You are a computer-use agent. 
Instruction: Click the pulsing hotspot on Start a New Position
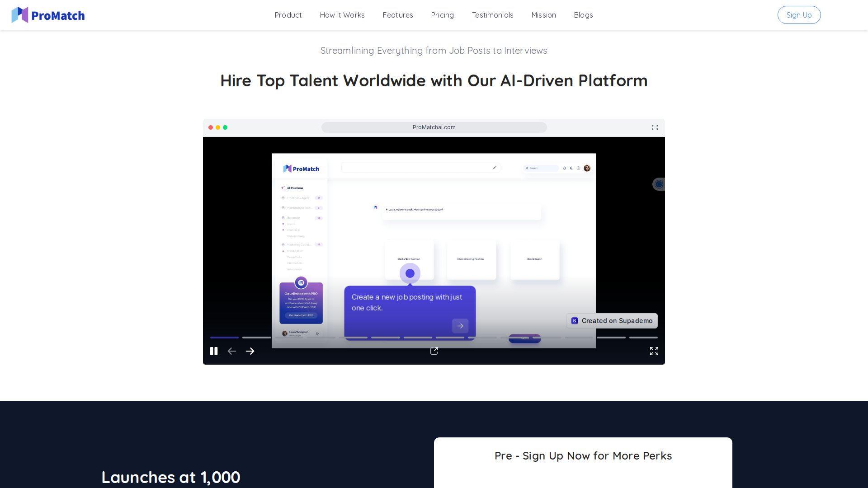[410, 273]
